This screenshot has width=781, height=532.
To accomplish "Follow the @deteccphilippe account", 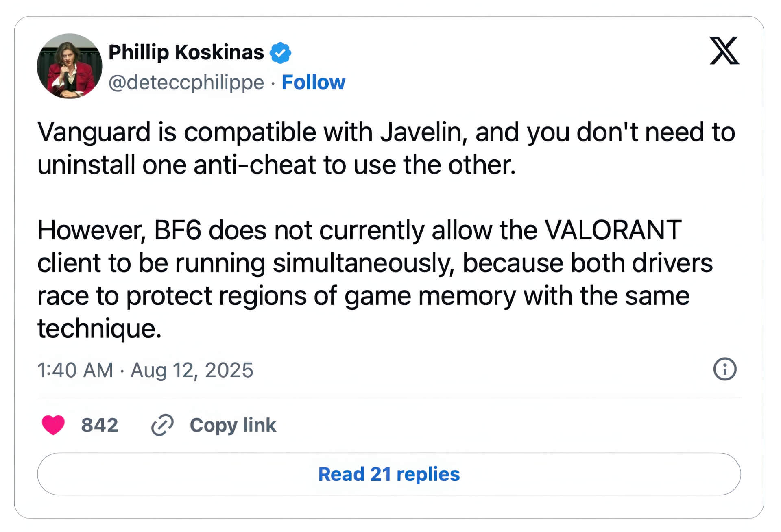I will [313, 83].
